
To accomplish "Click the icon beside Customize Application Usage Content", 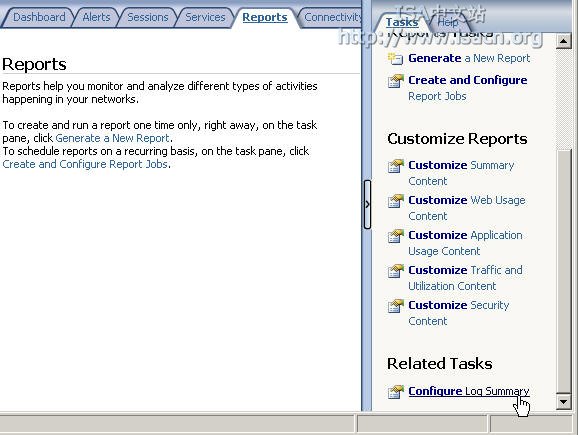I will [x=396, y=236].
